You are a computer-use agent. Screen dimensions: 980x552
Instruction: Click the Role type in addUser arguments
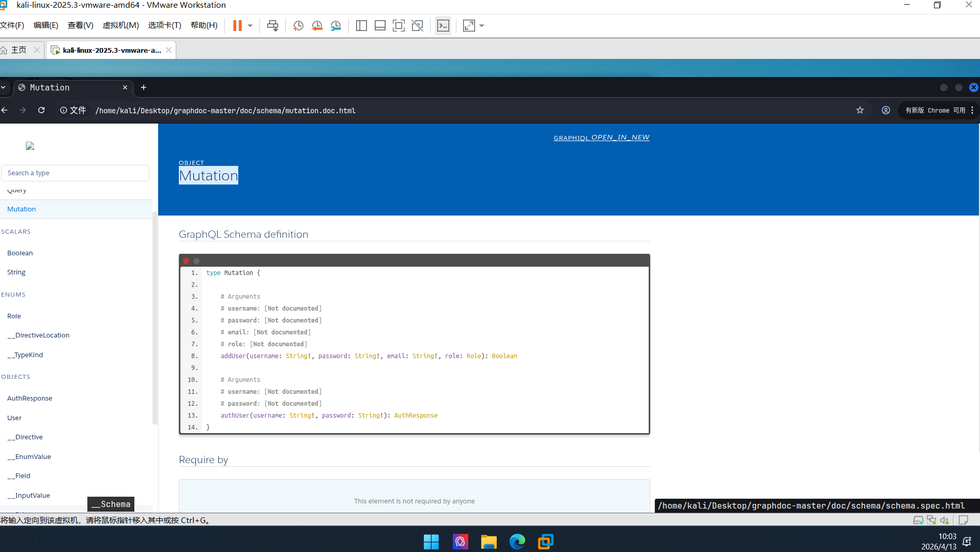click(x=473, y=356)
